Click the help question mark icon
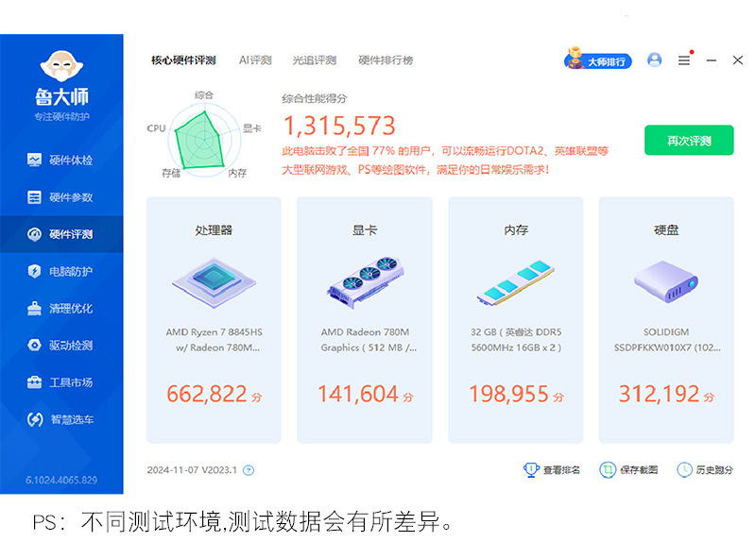This screenshot has width=756, height=542. (249, 470)
